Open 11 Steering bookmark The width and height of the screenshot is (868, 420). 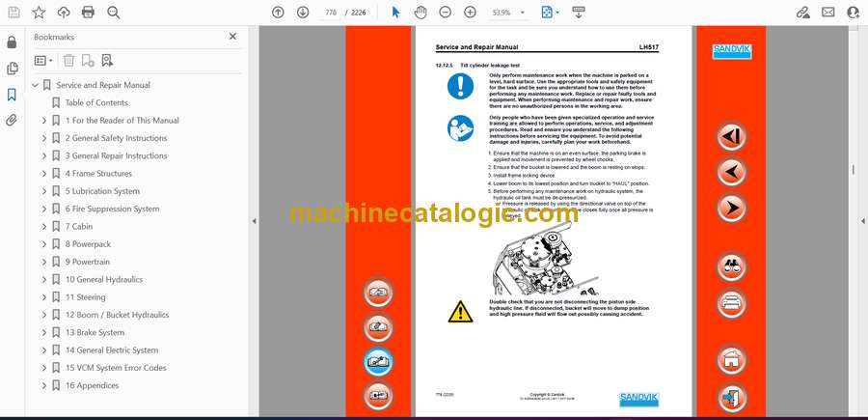85,297
